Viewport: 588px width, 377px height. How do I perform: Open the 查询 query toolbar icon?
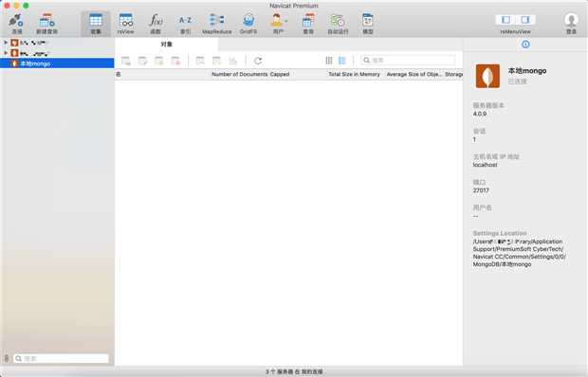coord(308,24)
